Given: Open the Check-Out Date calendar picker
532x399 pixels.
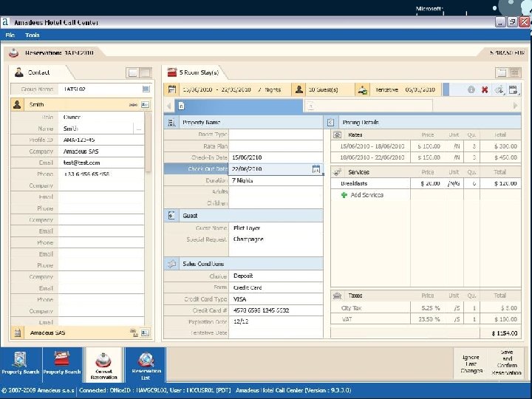Looking at the screenshot, I should (x=316, y=169).
